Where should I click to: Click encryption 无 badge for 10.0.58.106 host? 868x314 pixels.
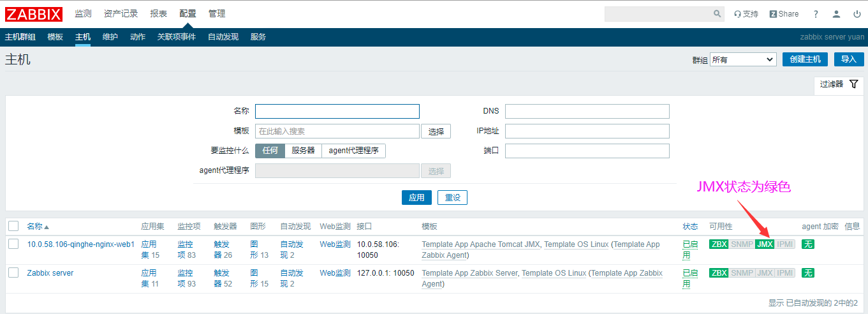click(x=808, y=244)
